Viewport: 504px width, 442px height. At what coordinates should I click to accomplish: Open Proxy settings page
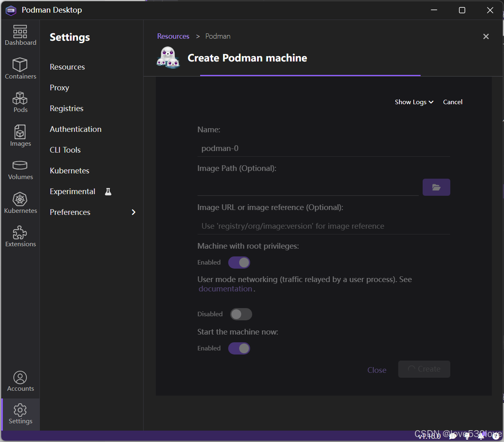click(x=59, y=88)
